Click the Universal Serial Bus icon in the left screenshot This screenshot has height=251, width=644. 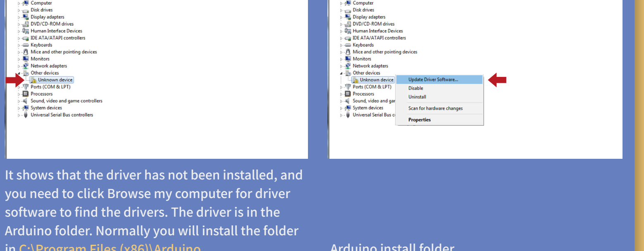[x=26, y=115]
